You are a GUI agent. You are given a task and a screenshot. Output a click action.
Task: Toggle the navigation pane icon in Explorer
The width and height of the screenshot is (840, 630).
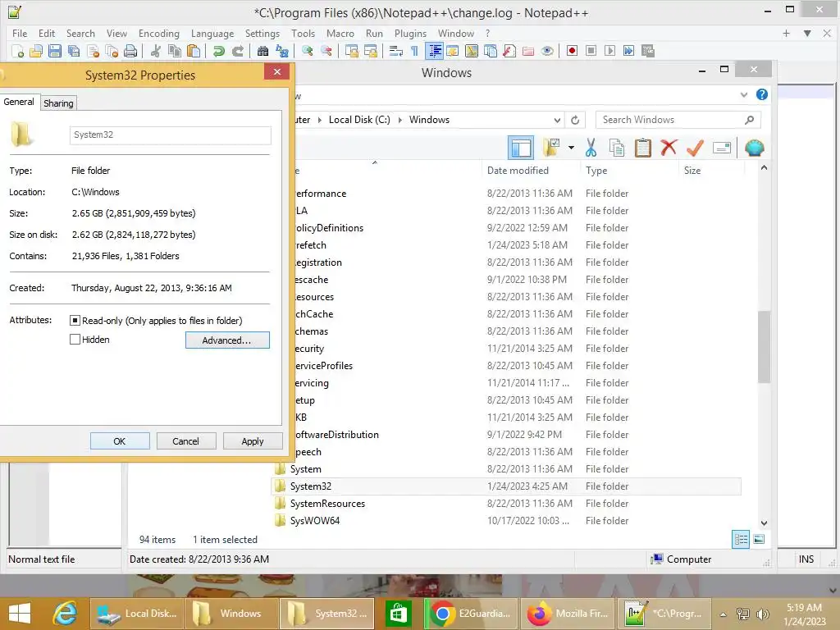[521, 148]
